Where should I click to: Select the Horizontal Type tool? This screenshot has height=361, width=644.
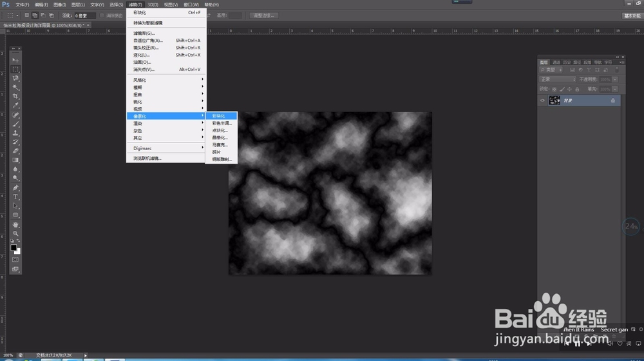coord(15,197)
